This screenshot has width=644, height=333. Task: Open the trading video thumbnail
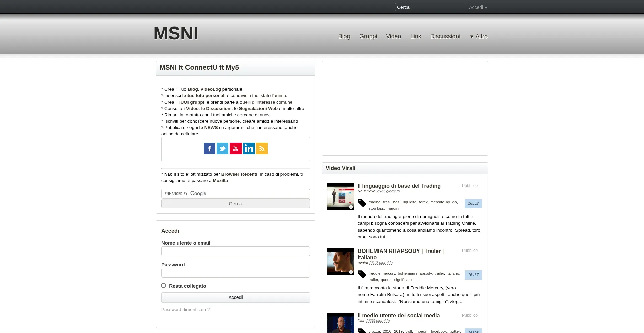[341, 197]
